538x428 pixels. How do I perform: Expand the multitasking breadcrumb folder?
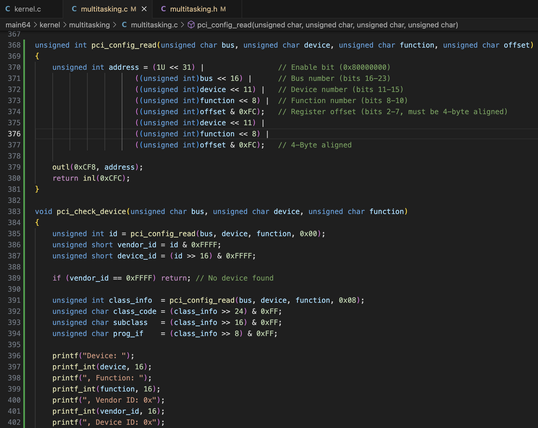pyautogui.click(x=89, y=25)
